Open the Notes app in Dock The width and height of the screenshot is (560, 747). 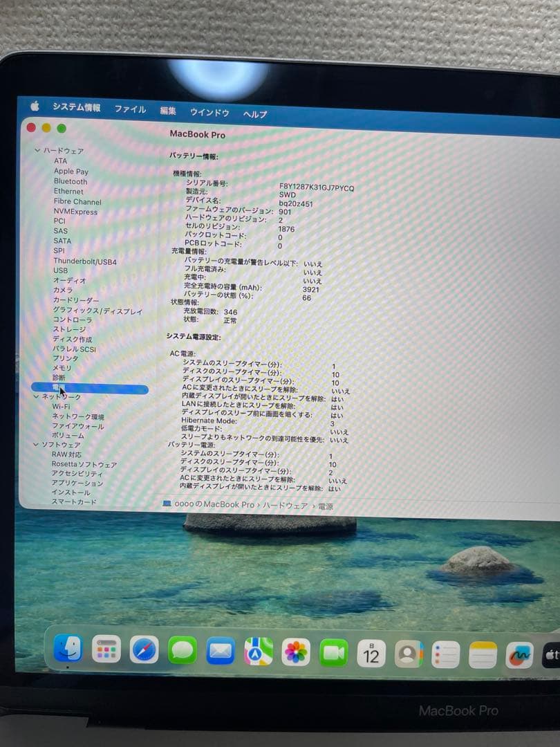(x=483, y=655)
